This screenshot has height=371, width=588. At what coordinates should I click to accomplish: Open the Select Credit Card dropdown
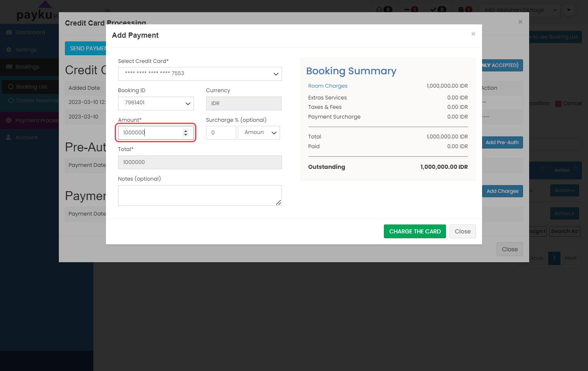(x=200, y=74)
